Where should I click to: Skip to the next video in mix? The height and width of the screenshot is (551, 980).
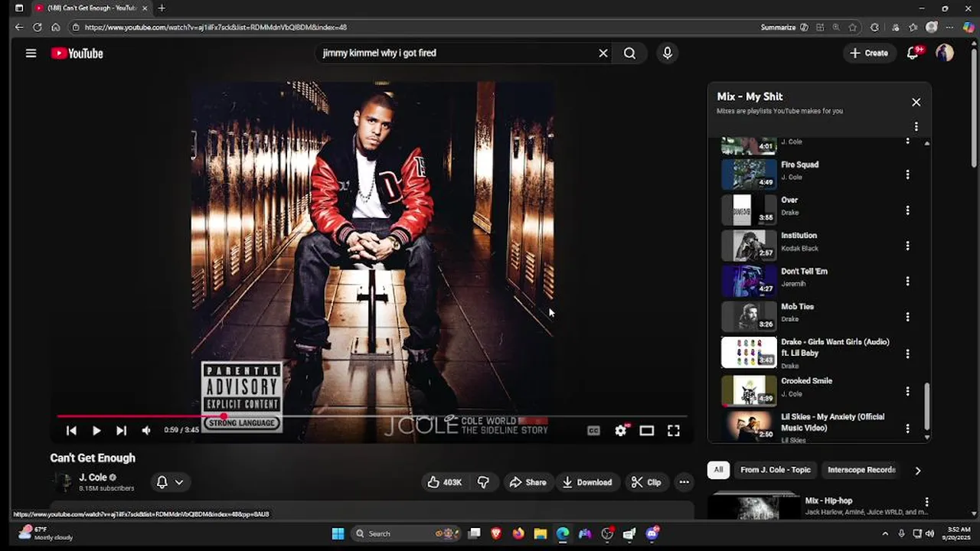coord(121,431)
